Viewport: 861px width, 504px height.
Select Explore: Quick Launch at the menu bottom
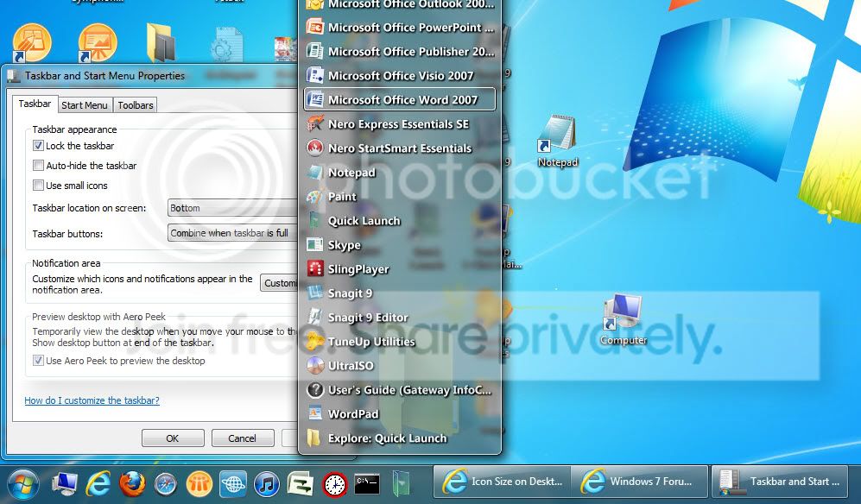[400, 438]
